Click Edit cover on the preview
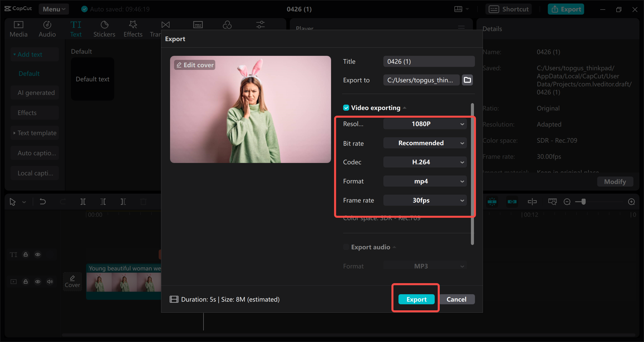 click(x=195, y=65)
